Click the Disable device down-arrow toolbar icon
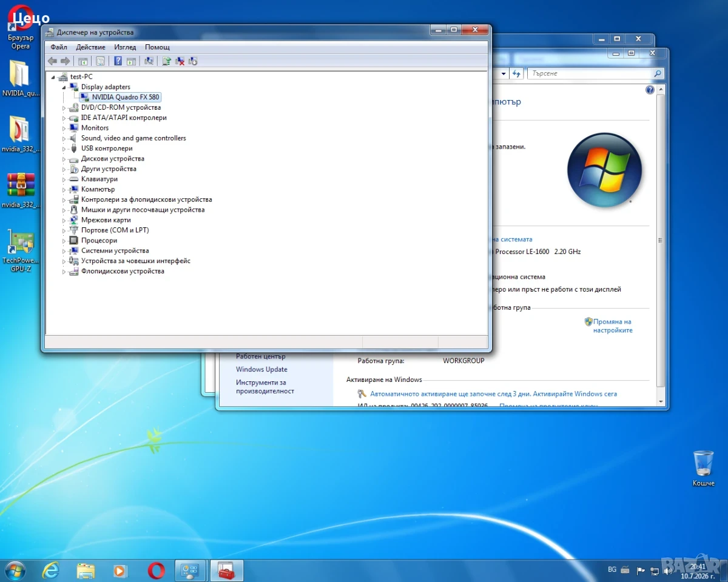Viewport: 728px width, 582px height. (193, 61)
